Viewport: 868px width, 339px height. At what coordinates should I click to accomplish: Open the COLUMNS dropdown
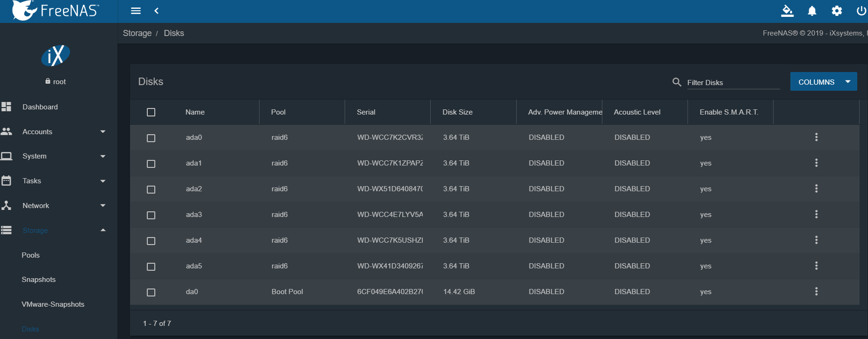pos(823,82)
